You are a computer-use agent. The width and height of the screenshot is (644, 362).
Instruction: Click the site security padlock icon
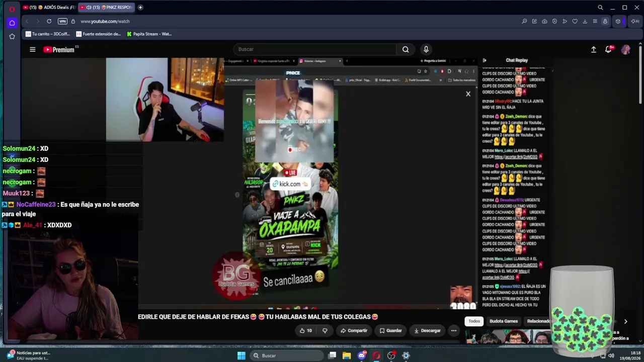pyautogui.click(x=73, y=21)
